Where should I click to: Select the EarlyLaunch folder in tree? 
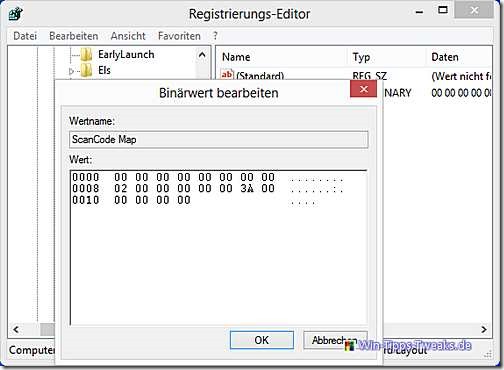(126, 55)
